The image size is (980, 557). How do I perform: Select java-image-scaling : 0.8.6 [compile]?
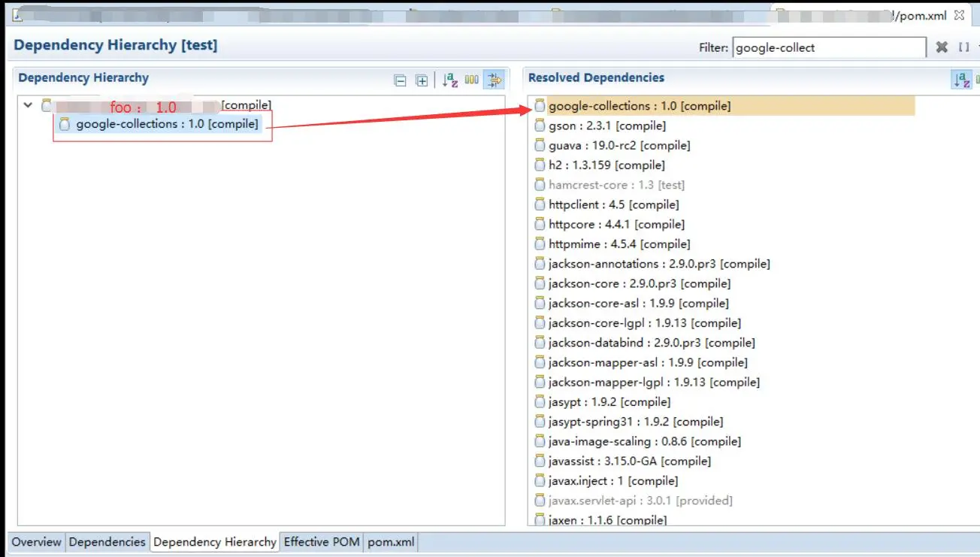tap(645, 441)
